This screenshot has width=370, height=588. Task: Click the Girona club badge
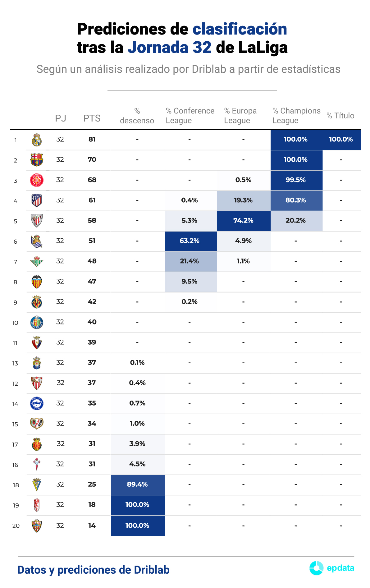(x=37, y=180)
